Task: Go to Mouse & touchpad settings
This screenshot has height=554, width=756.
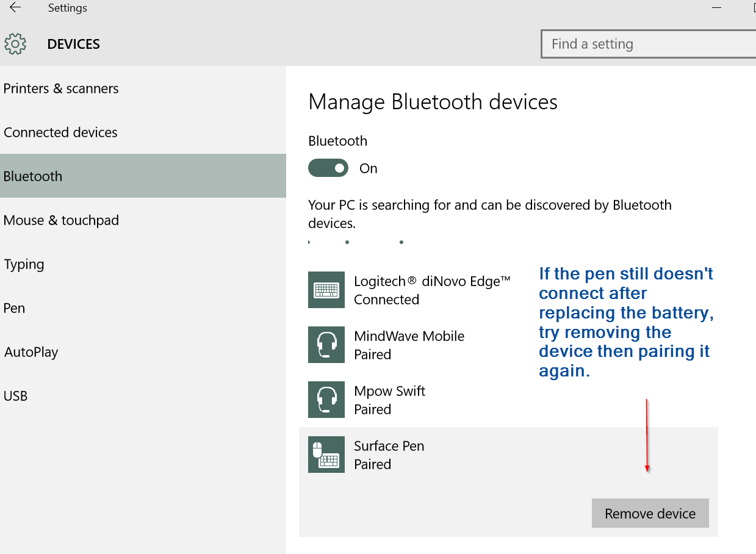Action: click(61, 220)
